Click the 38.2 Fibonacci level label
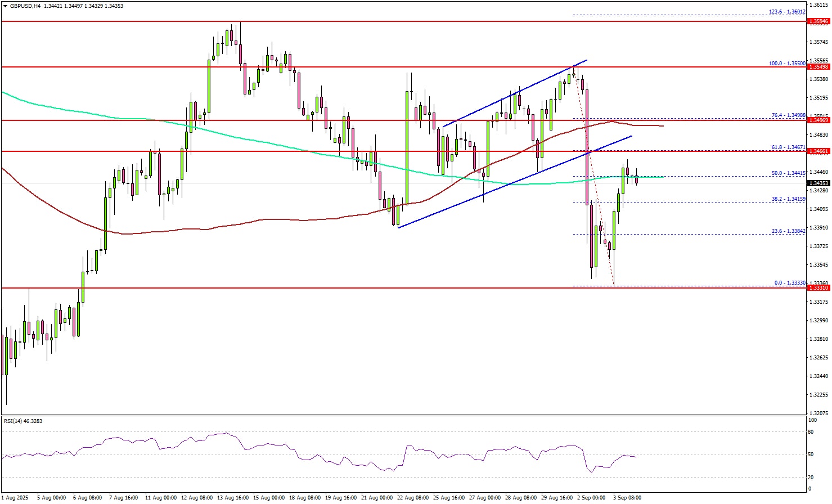This screenshot has height=504, width=832. (x=788, y=199)
